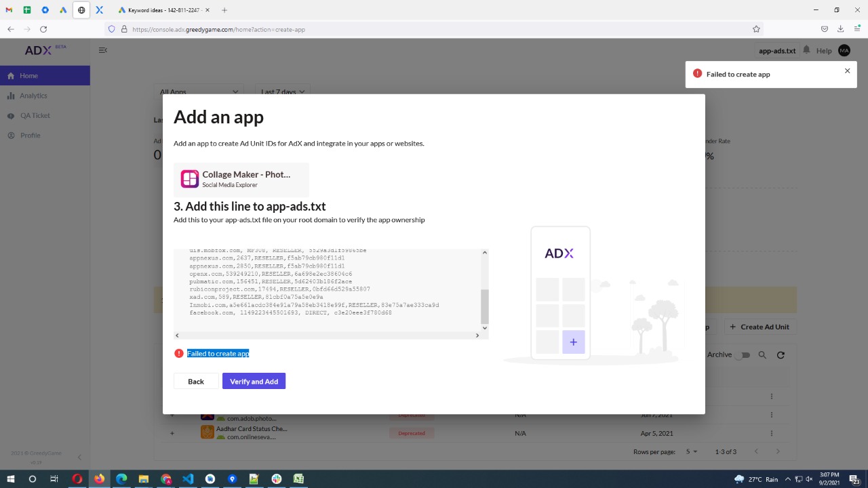Switch to the Gmail pinned tab
Viewport: 868px width, 488px height.
tap(9, 10)
